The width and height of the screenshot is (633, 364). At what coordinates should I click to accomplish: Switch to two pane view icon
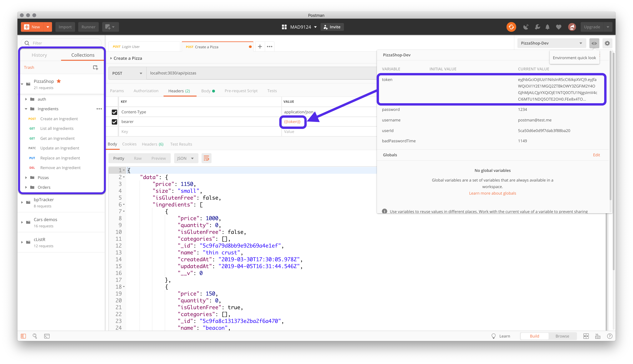(586, 336)
